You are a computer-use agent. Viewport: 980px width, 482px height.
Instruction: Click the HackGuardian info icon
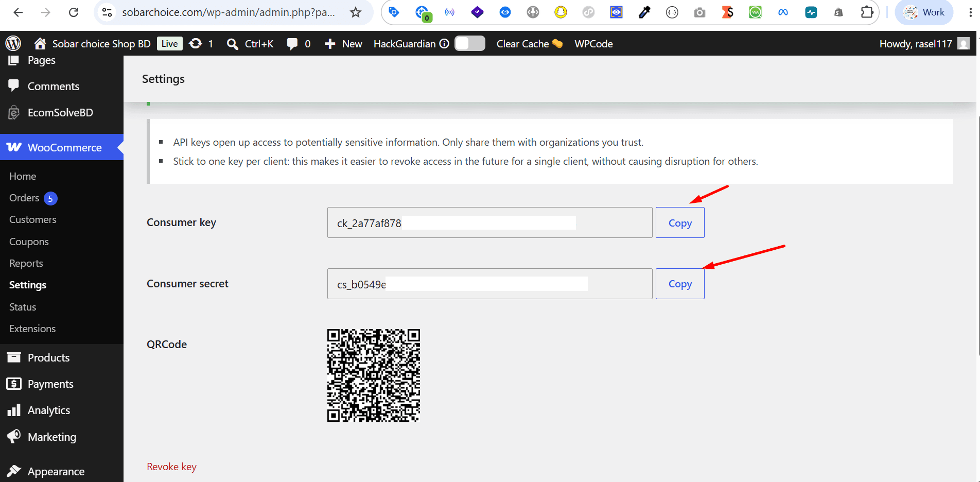point(444,44)
